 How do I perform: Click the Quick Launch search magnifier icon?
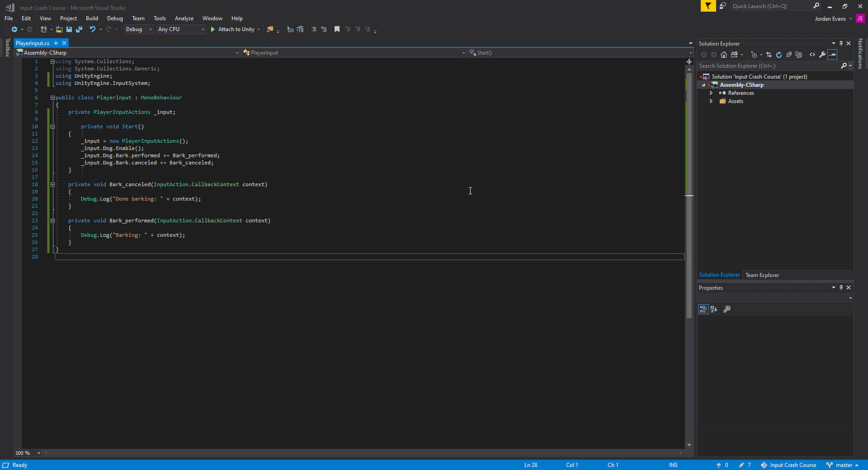point(815,6)
